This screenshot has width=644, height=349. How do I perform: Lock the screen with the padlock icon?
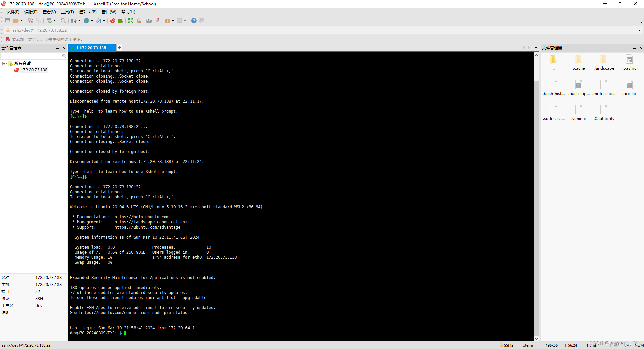click(139, 21)
